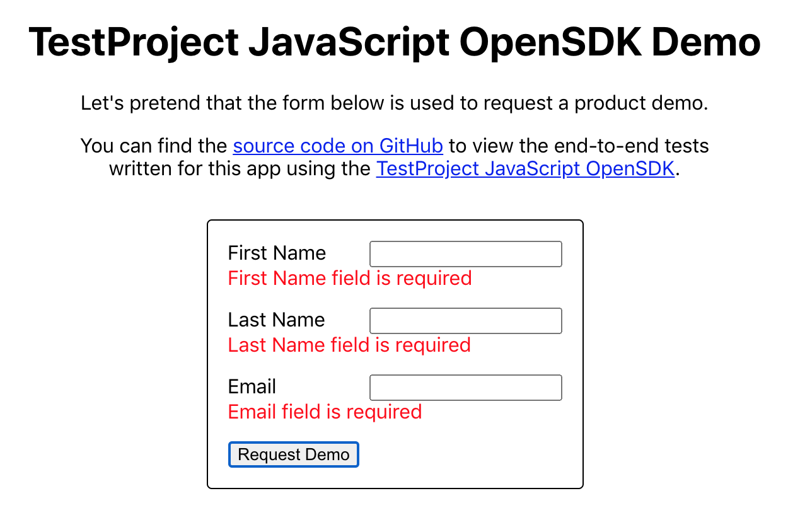Click the black Email label
The width and height of the screenshot is (788, 532).
(252, 387)
